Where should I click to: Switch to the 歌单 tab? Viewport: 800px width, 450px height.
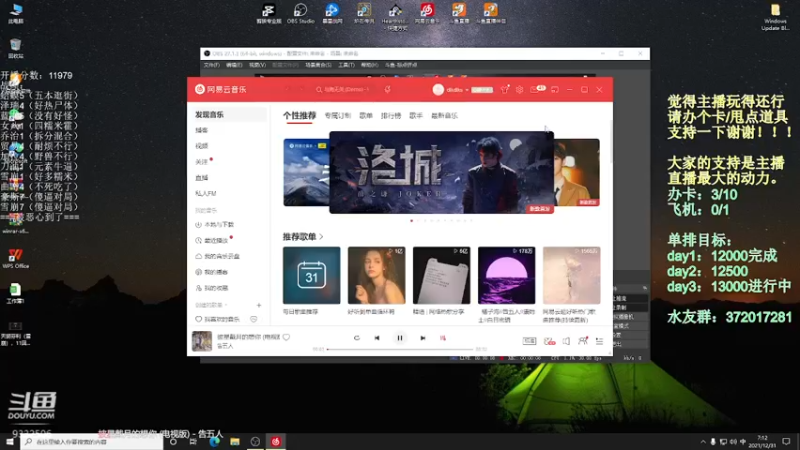point(366,116)
